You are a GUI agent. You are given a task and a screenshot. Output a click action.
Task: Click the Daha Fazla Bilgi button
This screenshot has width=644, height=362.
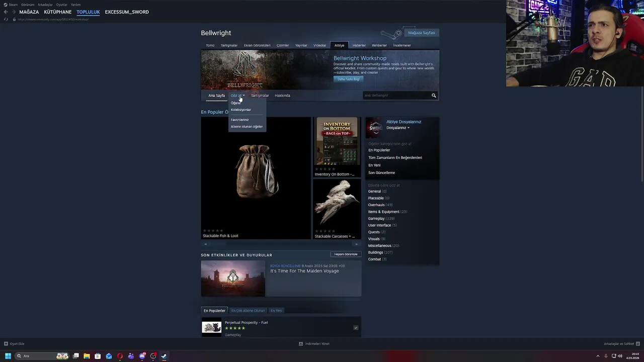[348, 79]
